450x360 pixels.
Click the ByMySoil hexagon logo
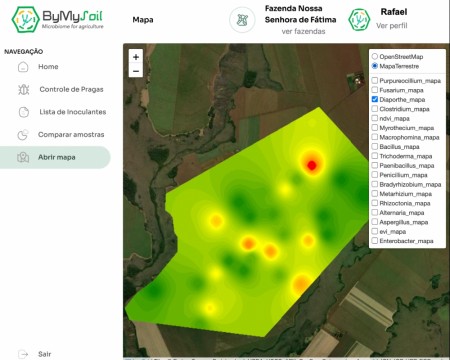click(25, 19)
